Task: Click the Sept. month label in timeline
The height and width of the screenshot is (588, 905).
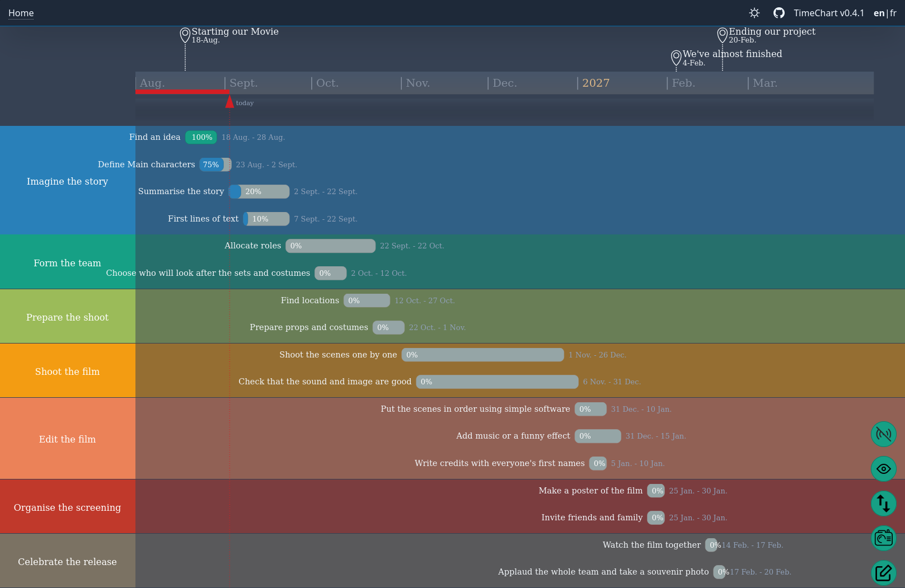Action: pyautogui.click(x=243, y=83)
